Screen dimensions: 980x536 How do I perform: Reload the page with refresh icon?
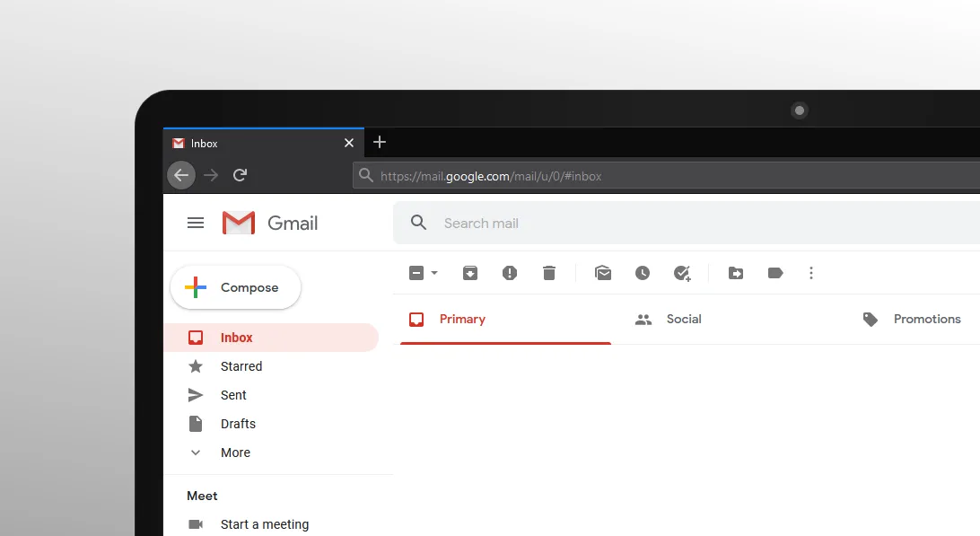(240, 175)
